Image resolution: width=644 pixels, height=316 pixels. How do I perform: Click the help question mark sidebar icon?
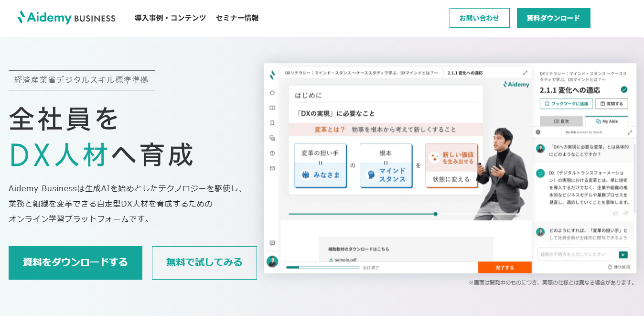coord(272,153)
